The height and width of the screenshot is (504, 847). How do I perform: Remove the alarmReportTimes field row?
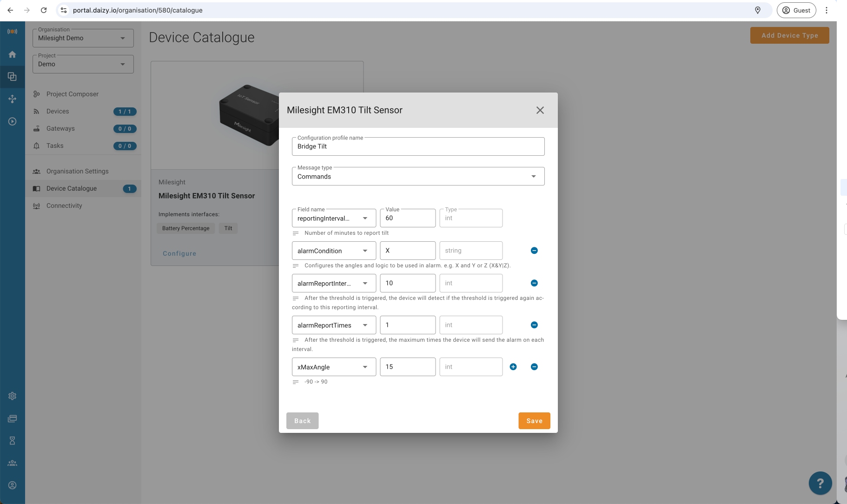(x=534, y=325)
